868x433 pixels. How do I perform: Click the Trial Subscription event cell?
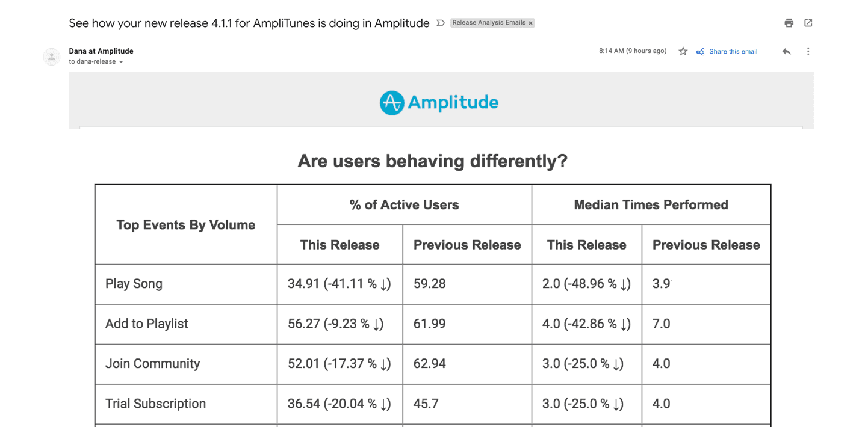[x=155, y=404]
